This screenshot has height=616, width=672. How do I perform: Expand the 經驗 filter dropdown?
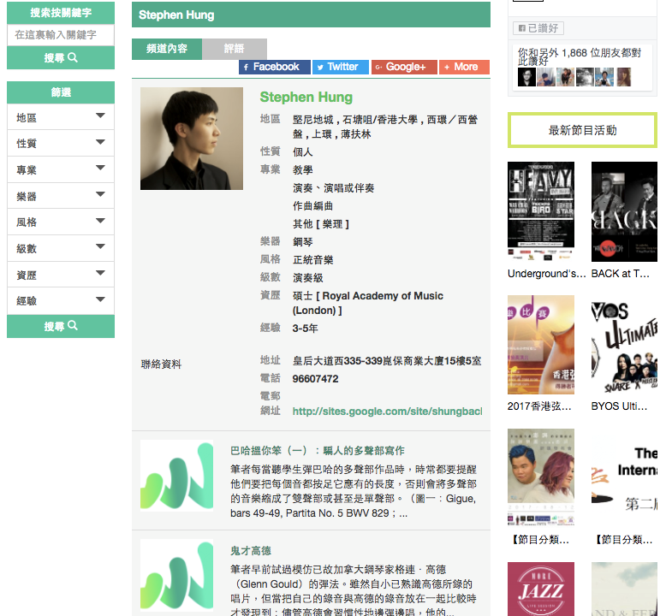(x=61, y=301)
